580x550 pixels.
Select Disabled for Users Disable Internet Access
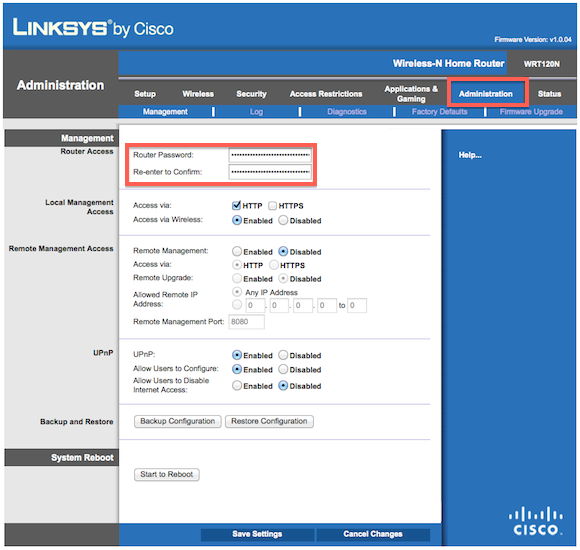283,386
